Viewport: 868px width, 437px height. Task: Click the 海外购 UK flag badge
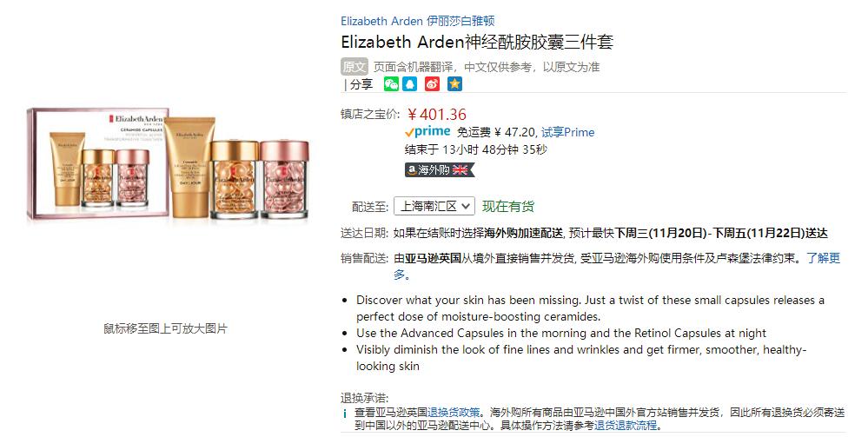tap(440, 170)
